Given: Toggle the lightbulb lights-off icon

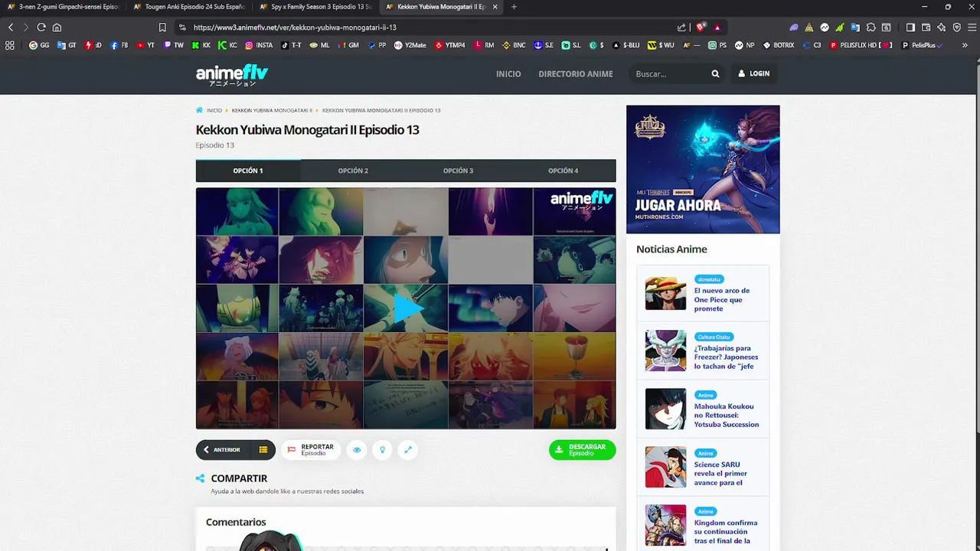Looking at the screenshot, I should point(382,450).
